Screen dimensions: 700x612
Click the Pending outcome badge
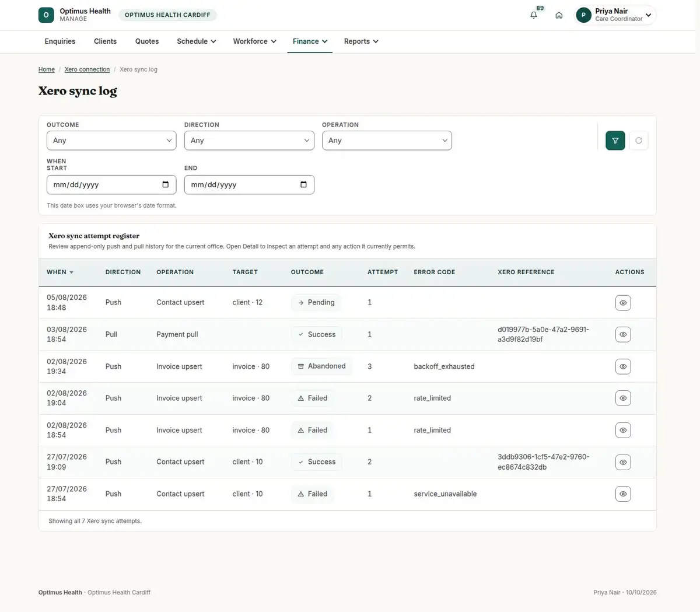pos(316,302)
